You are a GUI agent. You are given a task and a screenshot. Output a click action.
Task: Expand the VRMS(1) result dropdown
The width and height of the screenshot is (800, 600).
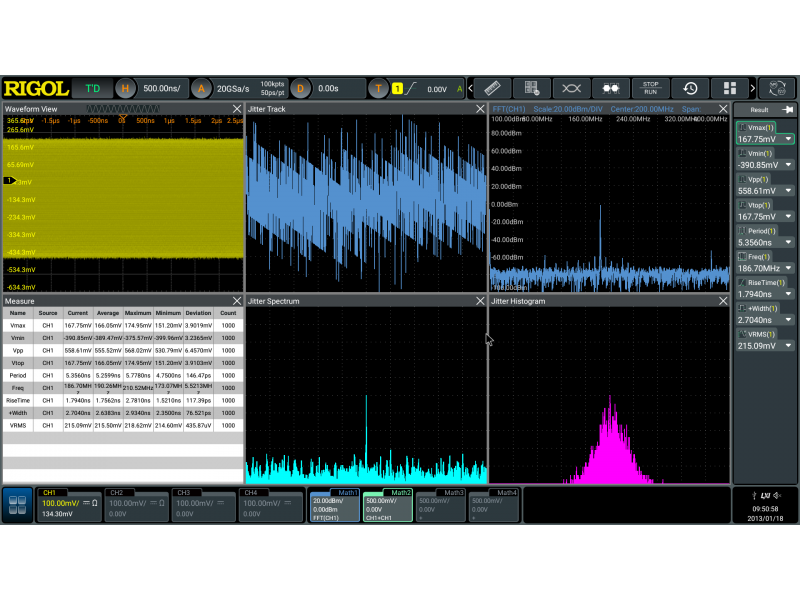point(788,346)
